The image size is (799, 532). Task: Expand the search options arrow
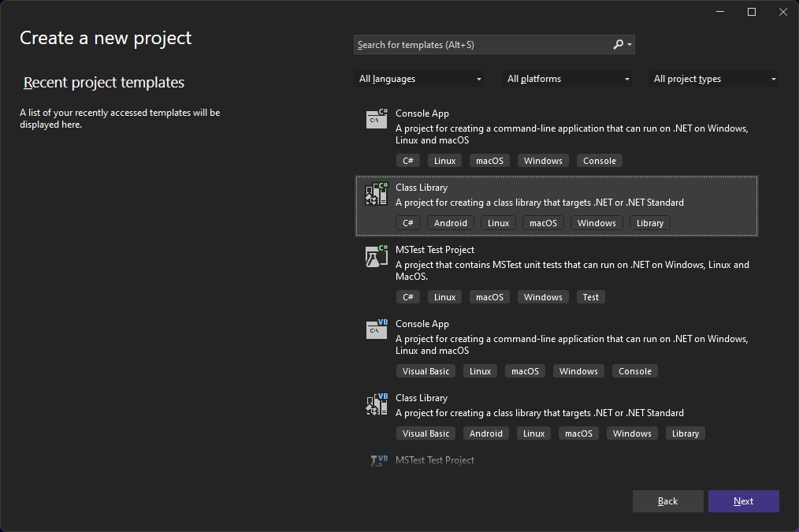point(630,45)
